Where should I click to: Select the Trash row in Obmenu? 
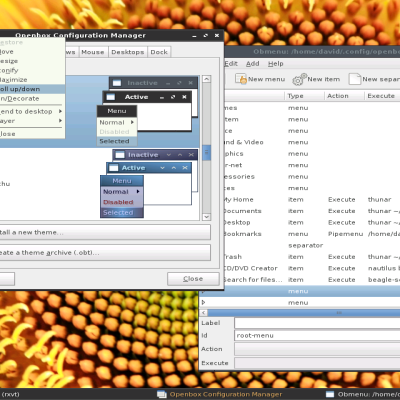click(312, 257)
